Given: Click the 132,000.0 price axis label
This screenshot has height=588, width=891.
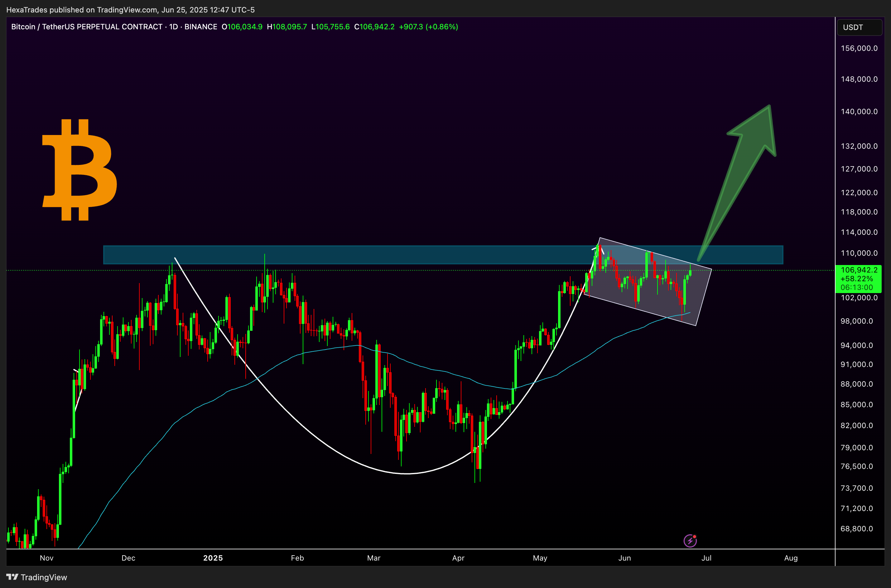Looking at the screenshot, I should [859, 146].
